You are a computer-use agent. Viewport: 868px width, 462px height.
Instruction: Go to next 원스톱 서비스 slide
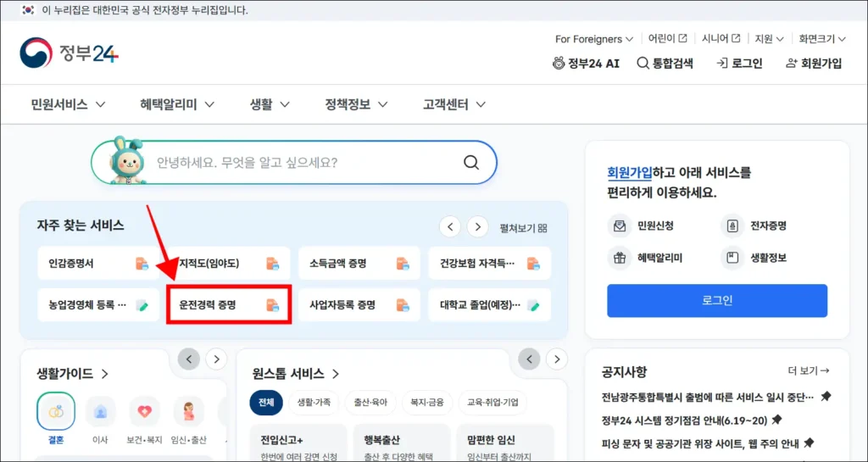point(557,359)
